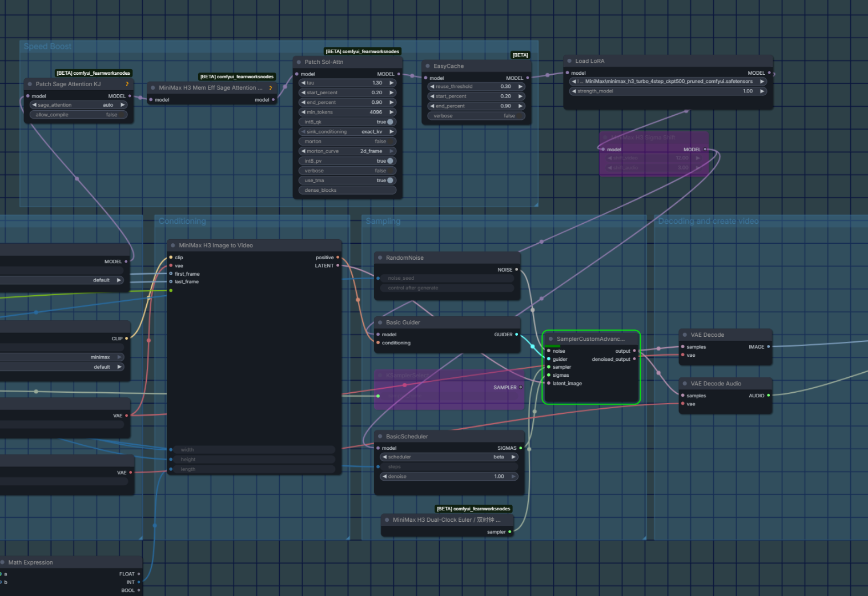Image resolution: width=868 pixels, height=596 pixels.
Task: Select the SamplerCustomAdvanced node title bar
Action: 591,339
